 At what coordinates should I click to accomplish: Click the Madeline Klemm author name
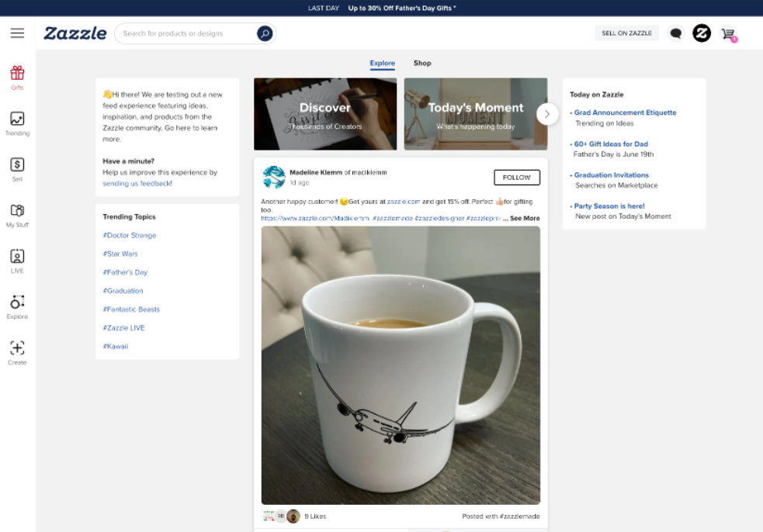(x=316, y=172)
